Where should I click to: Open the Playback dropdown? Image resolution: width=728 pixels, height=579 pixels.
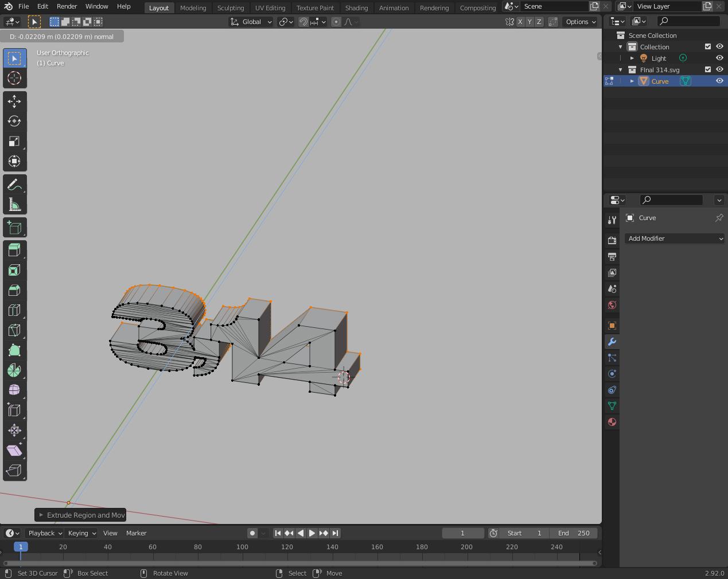tap(45, 533)
